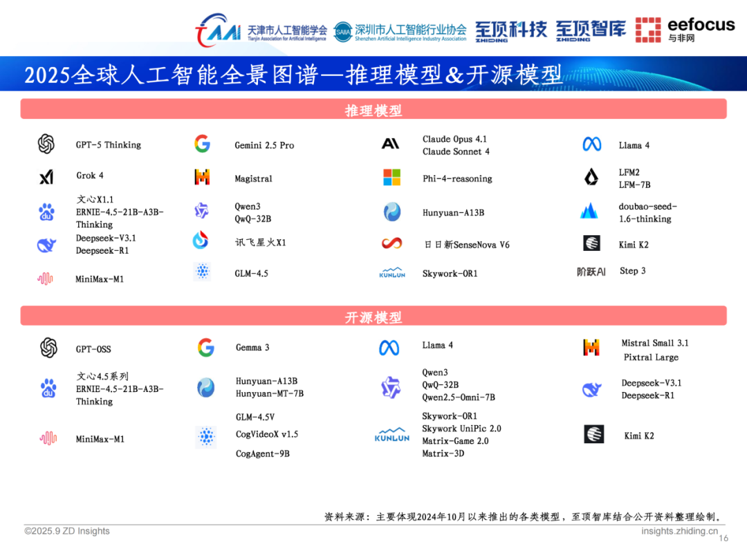Select the Microsoft four-square logo beside Phi-4-reasoning
Screen dimensions: 747x560
click(x=392, y=177)
